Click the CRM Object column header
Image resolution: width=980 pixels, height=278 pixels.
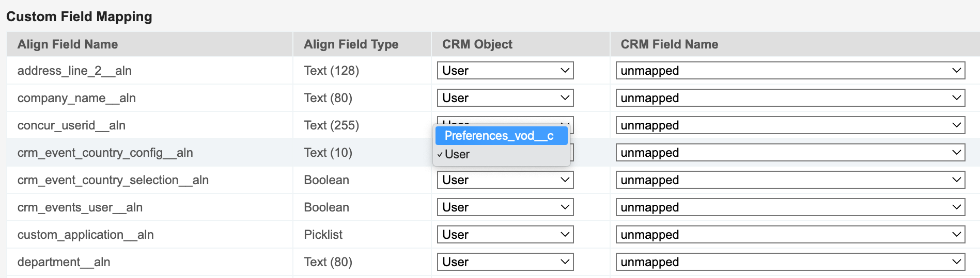coord(477,44)
